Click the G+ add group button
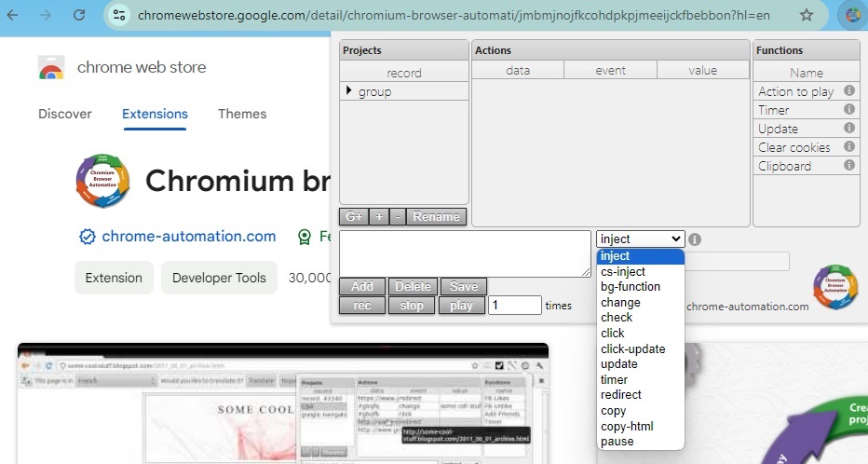Viewport: 868px width, 464px height. point(354,216)
